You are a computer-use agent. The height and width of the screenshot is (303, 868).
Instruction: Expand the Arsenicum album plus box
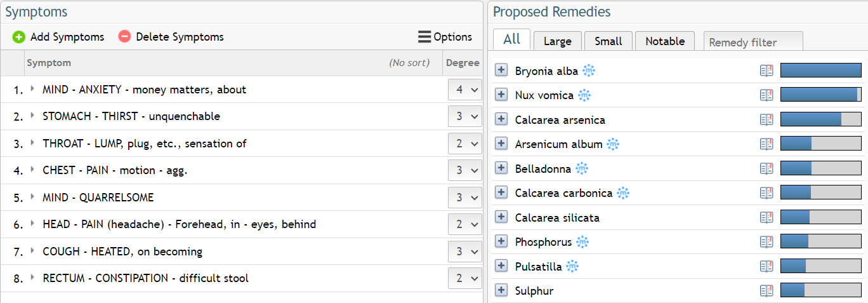[x=501, y=144]
